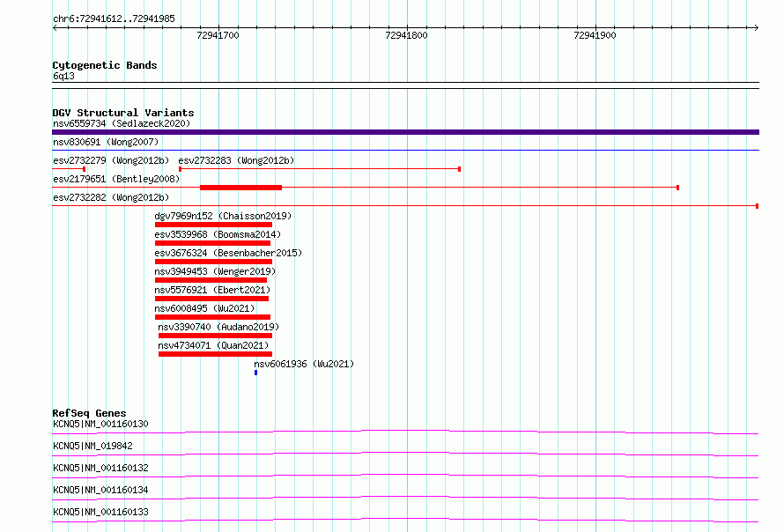
Task: Click red bar under esv3676324 label
Action: pos(213,262)
